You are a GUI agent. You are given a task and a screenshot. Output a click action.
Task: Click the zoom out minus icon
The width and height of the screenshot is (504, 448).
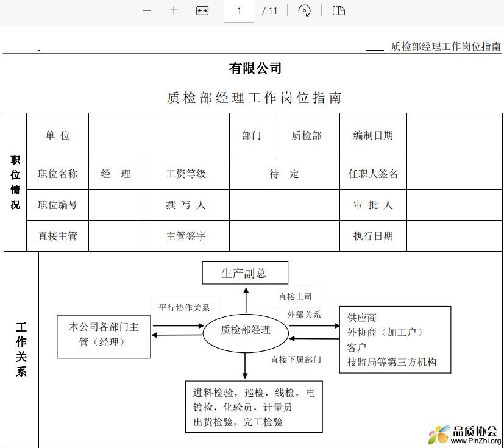tap(147, 10)
